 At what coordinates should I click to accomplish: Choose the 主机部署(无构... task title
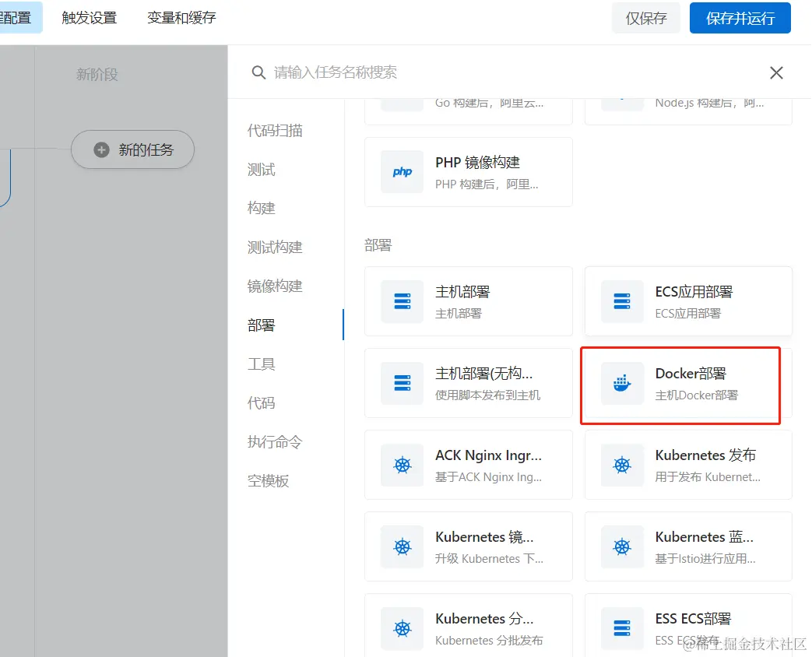pyautogui.click(x=483, y=374)
